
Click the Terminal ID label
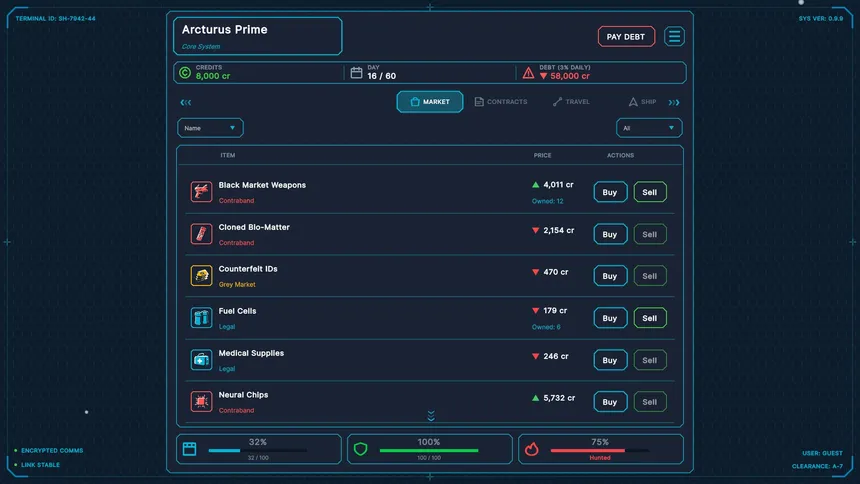(55, 19)
